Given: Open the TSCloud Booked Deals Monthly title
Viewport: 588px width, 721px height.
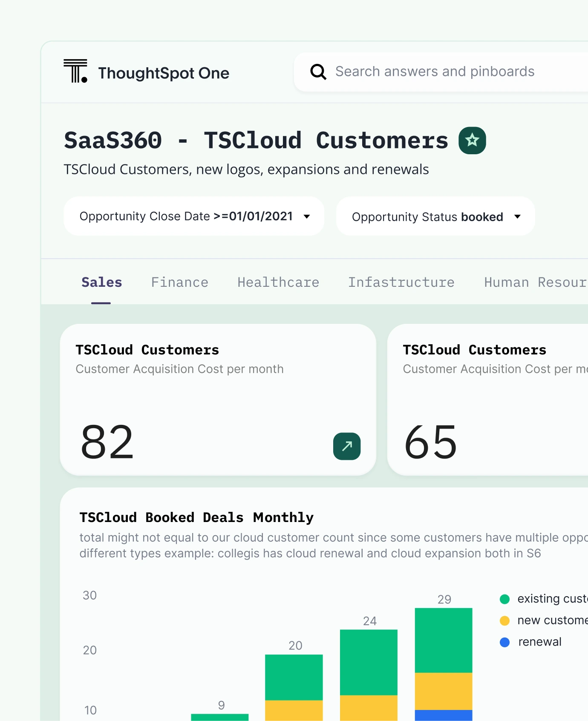Looking at the screenshot, I should tap(196, 517).
